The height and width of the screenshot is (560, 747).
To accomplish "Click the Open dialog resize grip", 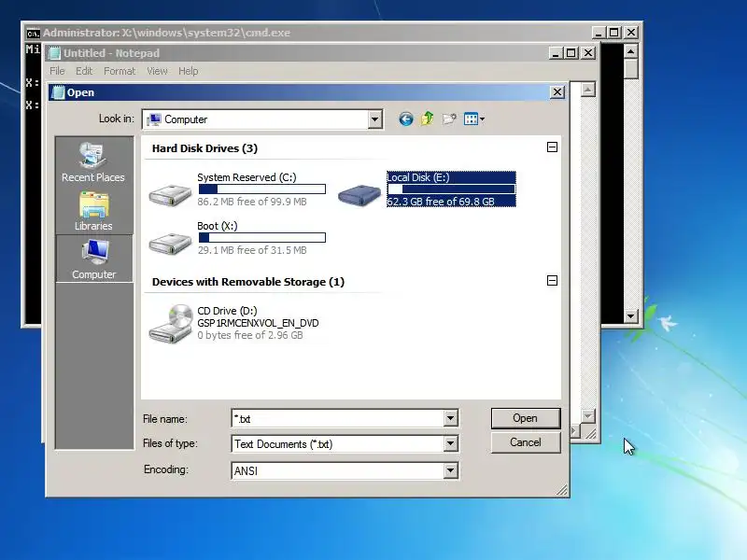I will (562, 490).
